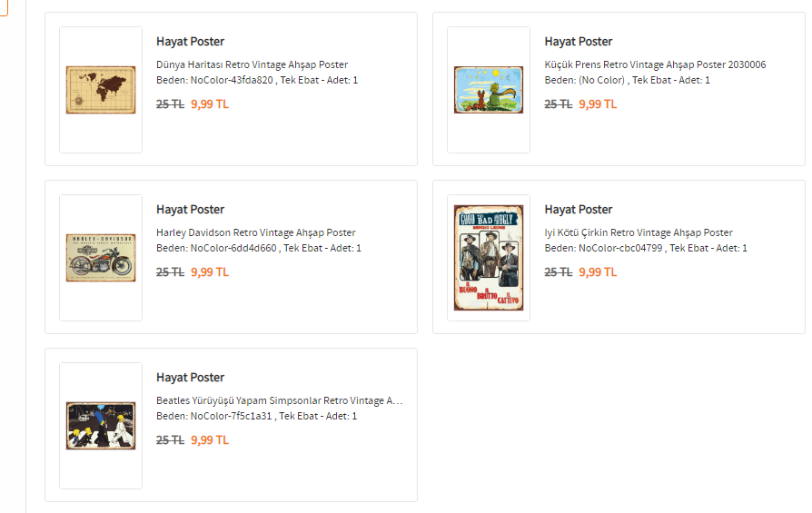View the Good Bad Ugly poster image
This screenshot has height=513, width=812.
(489, 257)
